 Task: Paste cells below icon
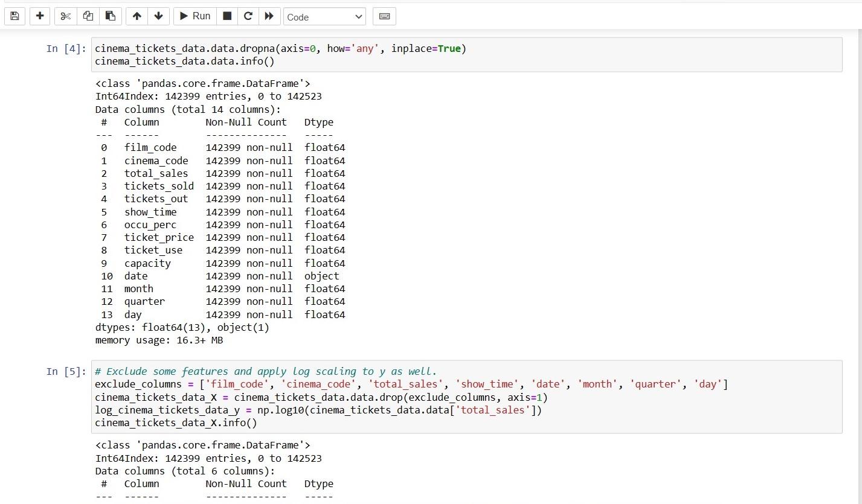click(x=111, y=16)
